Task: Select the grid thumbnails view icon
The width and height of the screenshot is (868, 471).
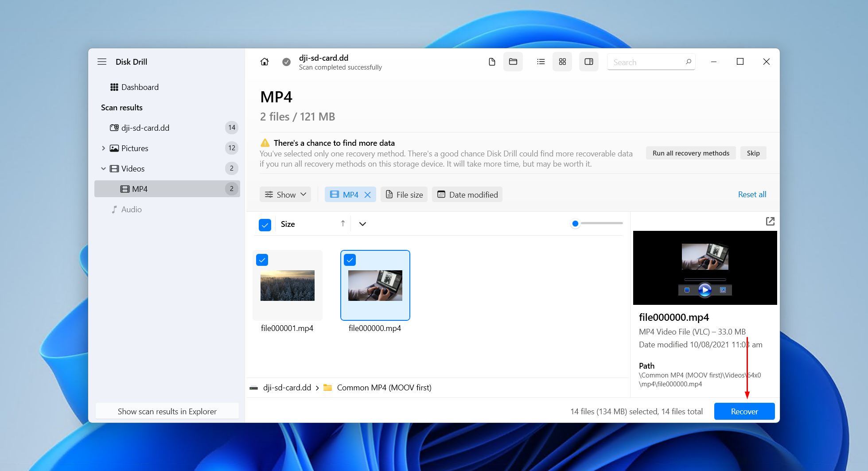Action: [x=562, y=62]
